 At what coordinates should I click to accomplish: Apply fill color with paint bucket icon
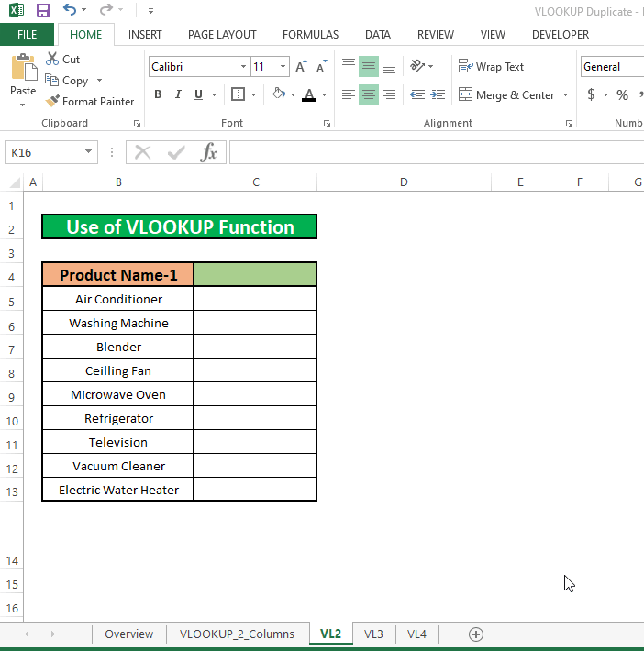coord(278,94)
